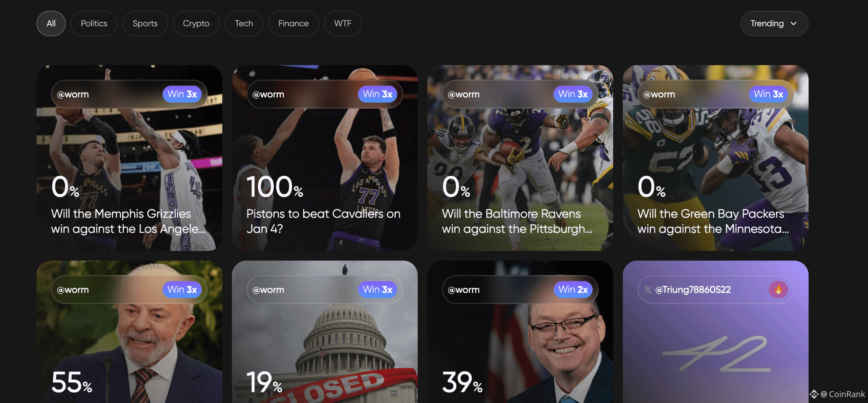Screen dimensions: 868x403
Task: Click the fire icon on the Triung78860522 card
Action: [778, 290]
